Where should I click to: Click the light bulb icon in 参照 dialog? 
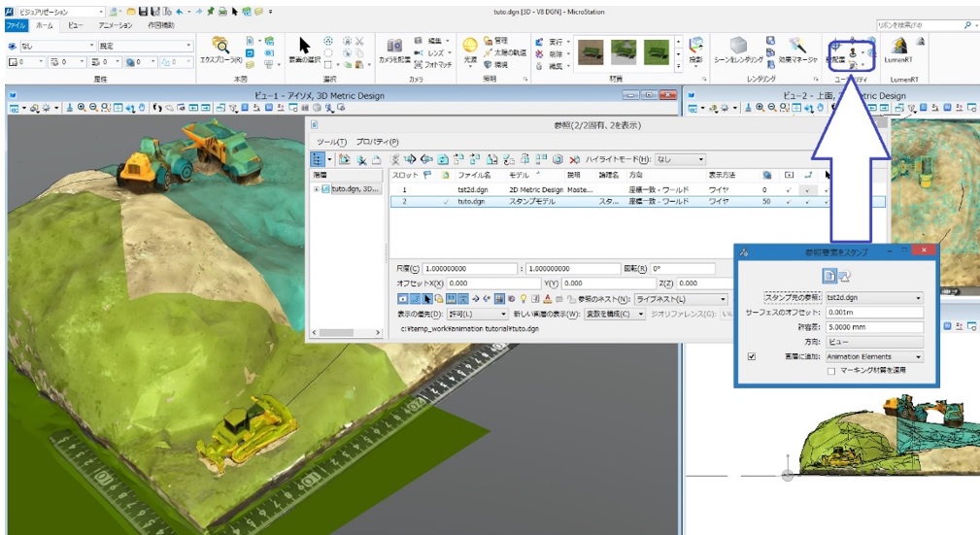524,299
